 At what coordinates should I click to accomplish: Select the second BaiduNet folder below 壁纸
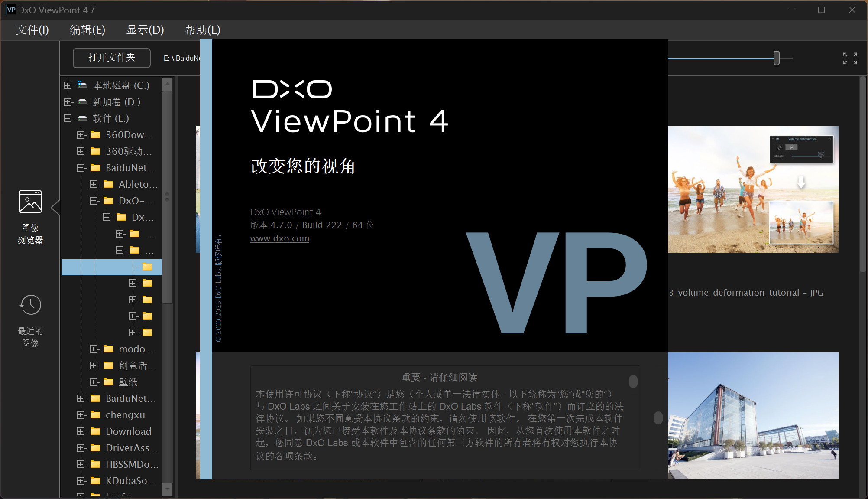tap(130, 398)
